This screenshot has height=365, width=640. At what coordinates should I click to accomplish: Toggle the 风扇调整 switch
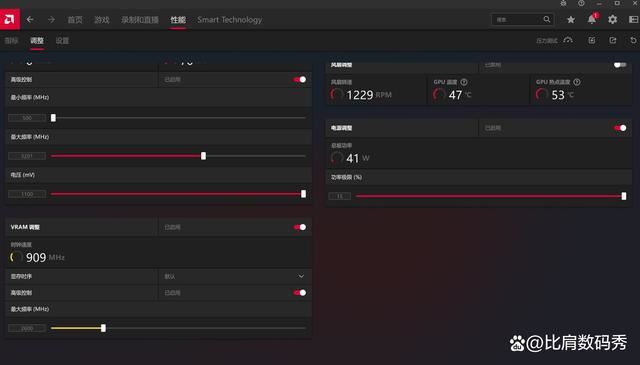click(620, 65)
